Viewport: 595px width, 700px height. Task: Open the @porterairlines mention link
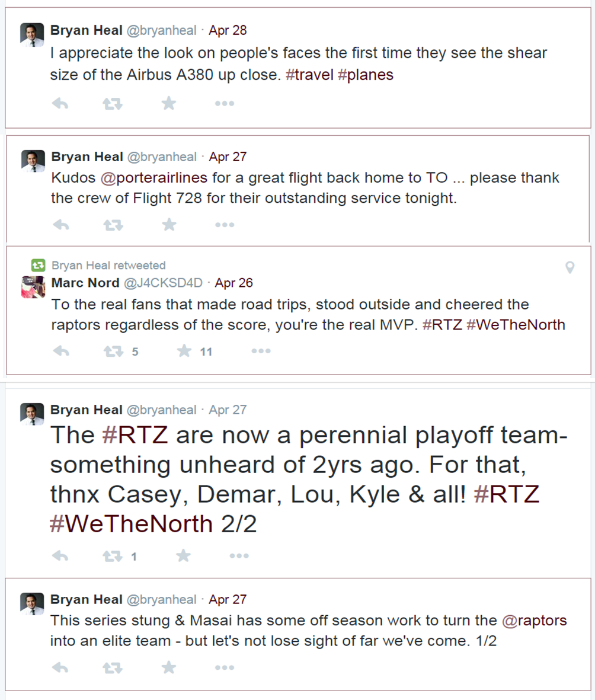[x=154, y=178]
